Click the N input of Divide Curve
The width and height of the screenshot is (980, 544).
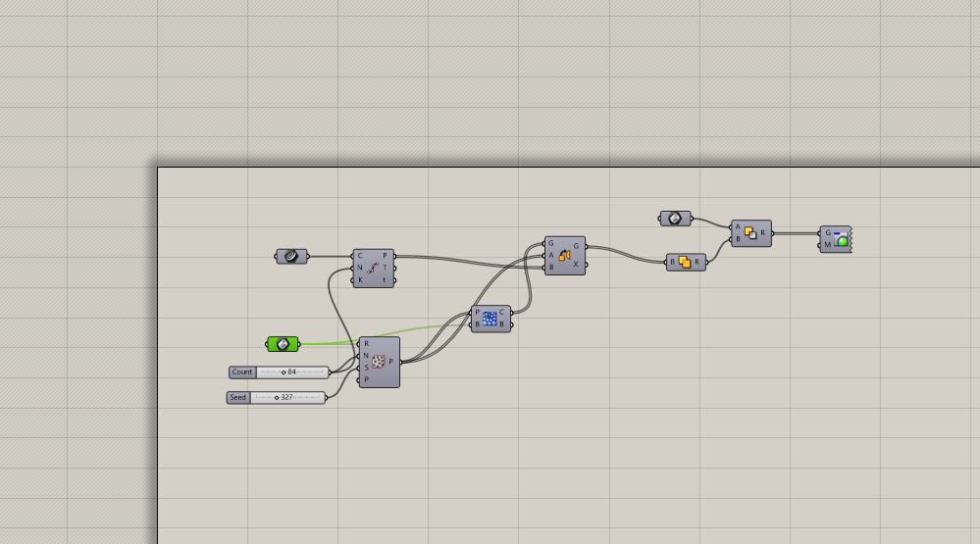point(360,268)
